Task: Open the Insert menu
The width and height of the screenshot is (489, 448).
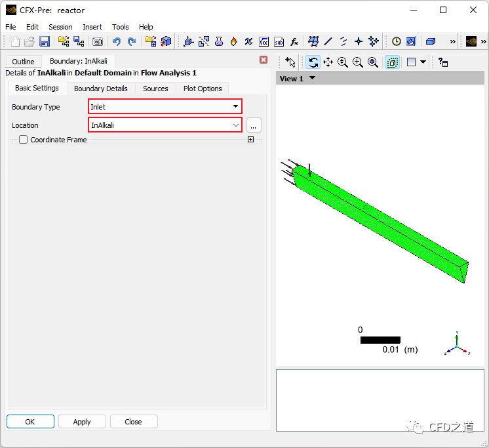Action: pos(92,27)
